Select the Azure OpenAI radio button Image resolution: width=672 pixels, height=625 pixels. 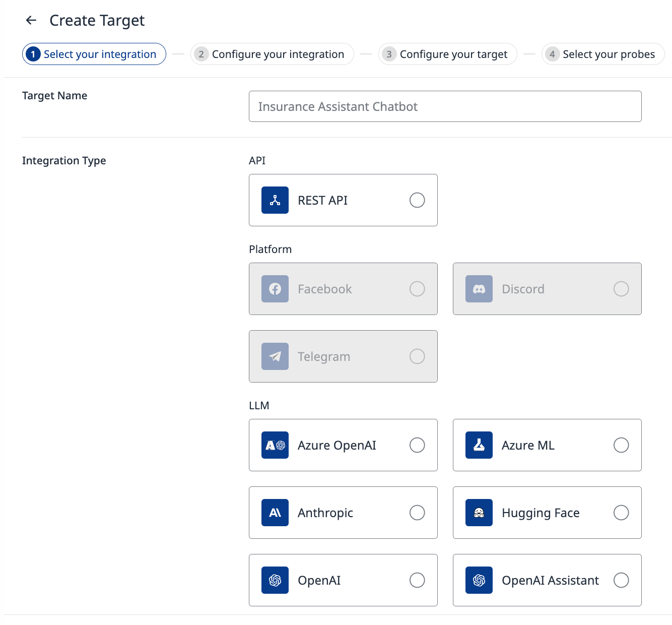click(417, 445)
